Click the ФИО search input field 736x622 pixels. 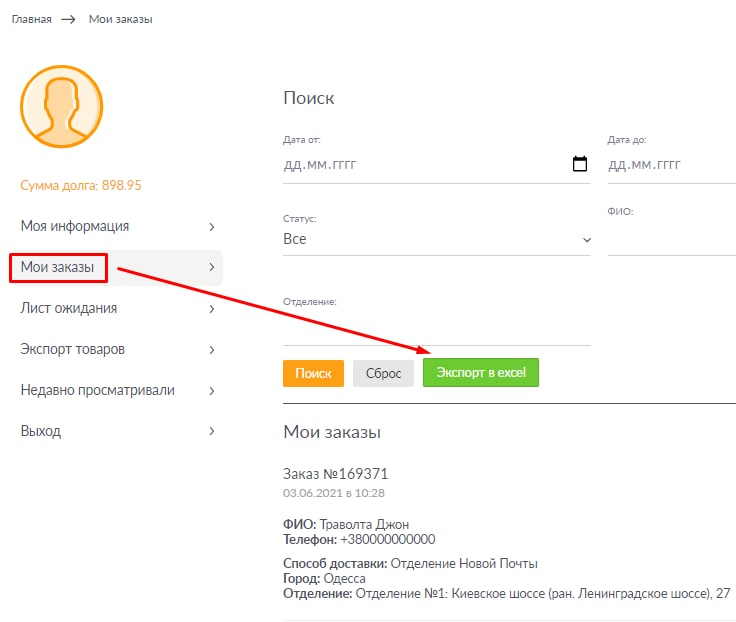[670, 240]
